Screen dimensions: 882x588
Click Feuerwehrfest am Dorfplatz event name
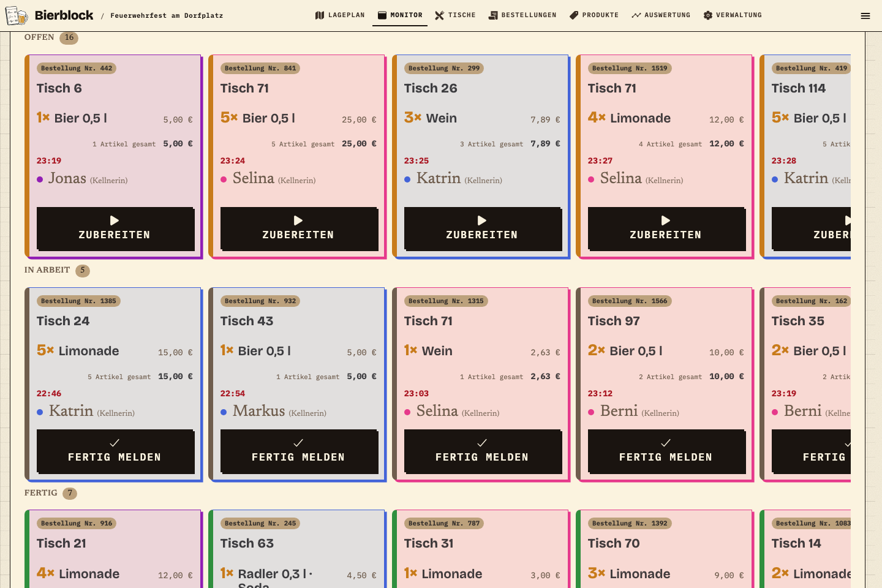tap(167, 16)
